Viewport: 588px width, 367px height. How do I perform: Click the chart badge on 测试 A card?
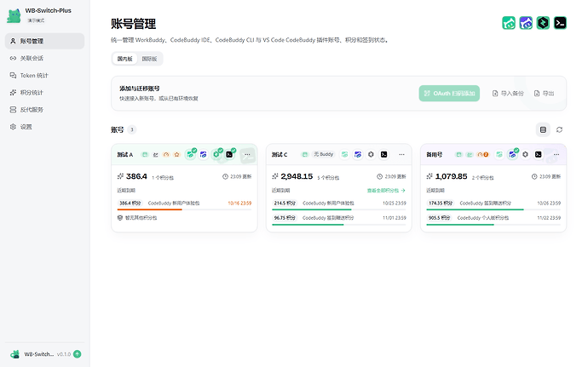point(156,154)
